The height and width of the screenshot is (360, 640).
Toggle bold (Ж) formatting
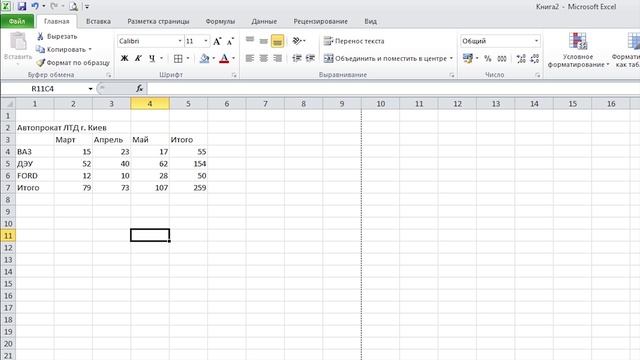124,58
